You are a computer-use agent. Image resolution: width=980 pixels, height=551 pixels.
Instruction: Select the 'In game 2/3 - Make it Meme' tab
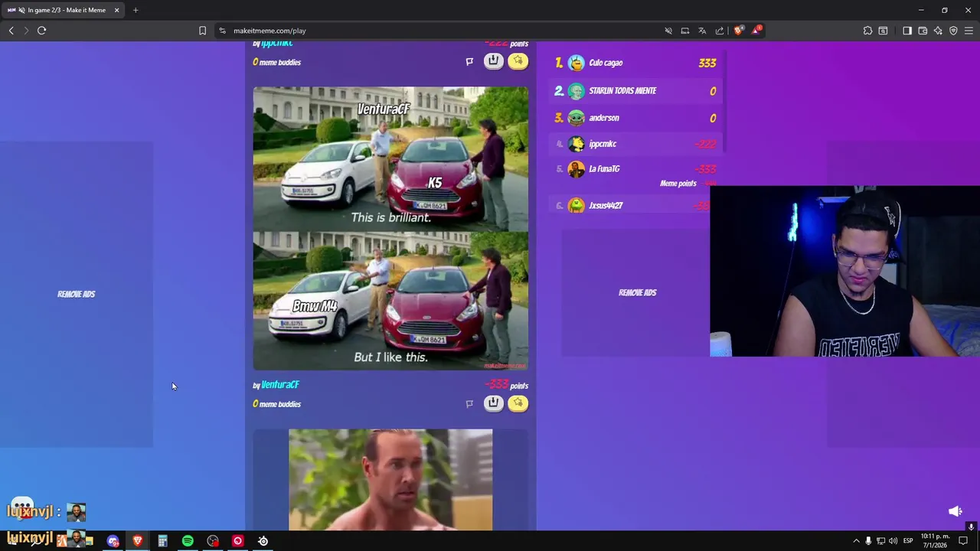point(63,10)
